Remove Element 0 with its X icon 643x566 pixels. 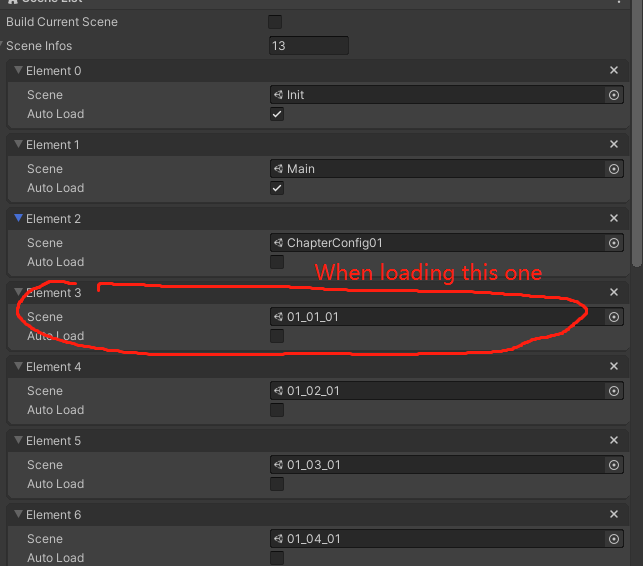point(614,70)
